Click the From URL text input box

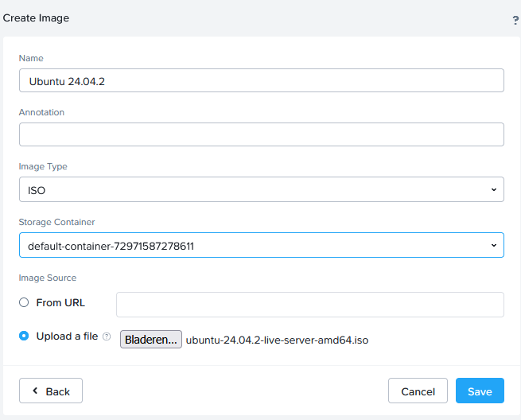309,305
